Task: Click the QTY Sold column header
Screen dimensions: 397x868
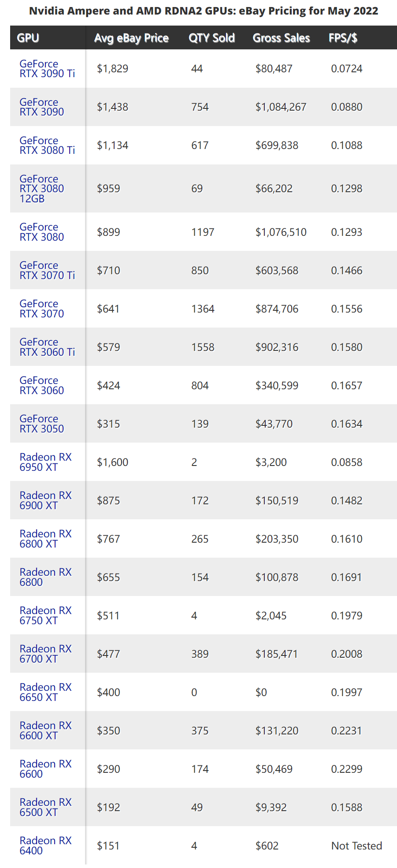Action: pyautogui.click(x=211, y=38)
